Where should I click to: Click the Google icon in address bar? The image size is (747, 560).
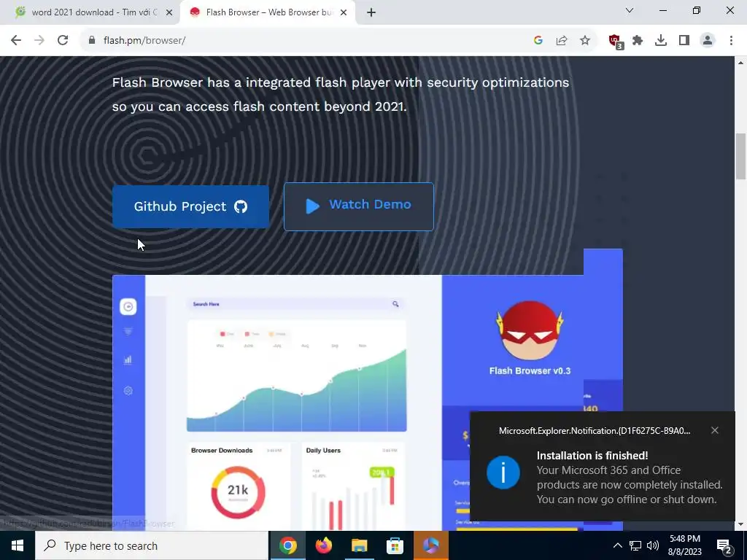(x=538, y=41)
